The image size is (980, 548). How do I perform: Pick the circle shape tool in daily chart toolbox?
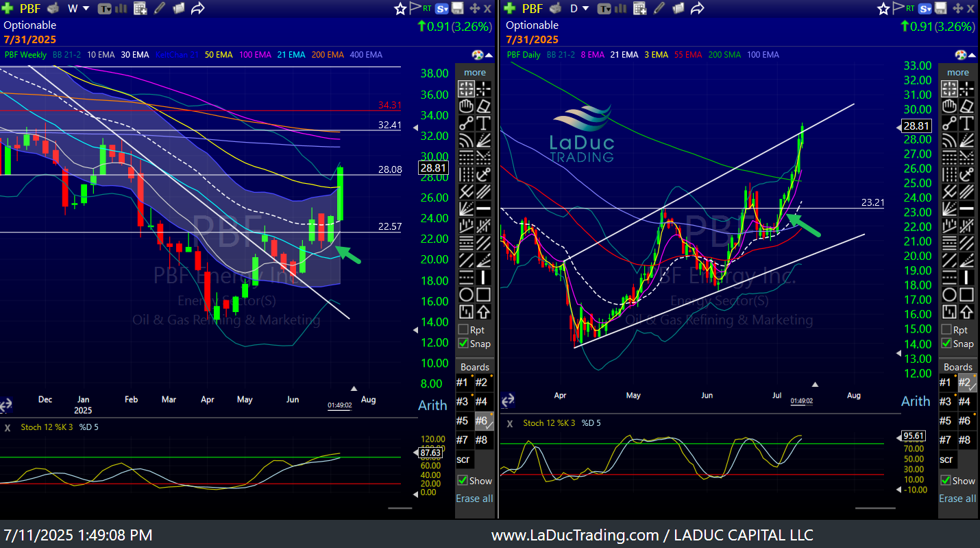[x=949, y=295]
